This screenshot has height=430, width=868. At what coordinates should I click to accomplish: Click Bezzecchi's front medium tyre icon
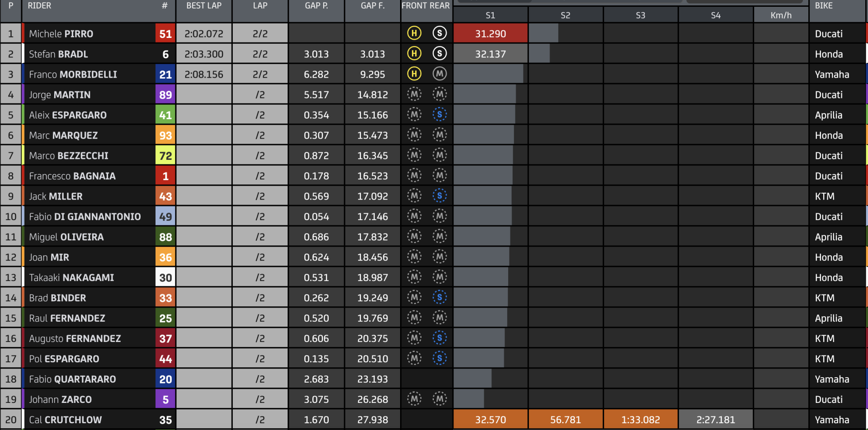(414, 155)
